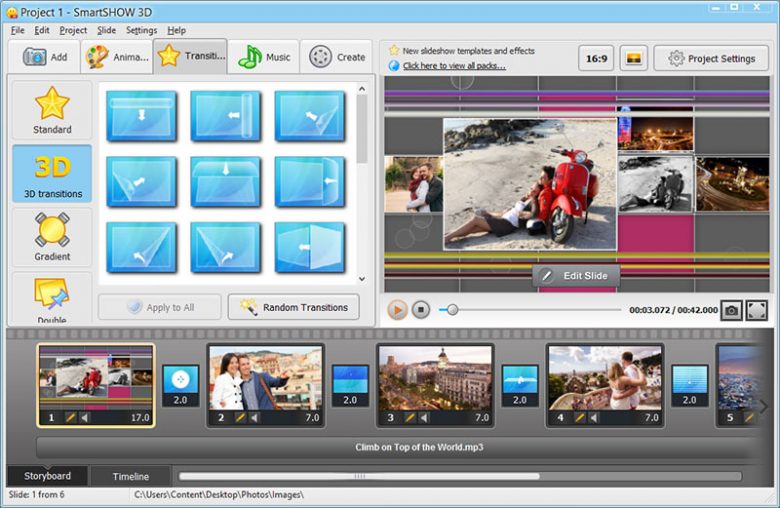Click the preview playback position slider

click(452, 310)
